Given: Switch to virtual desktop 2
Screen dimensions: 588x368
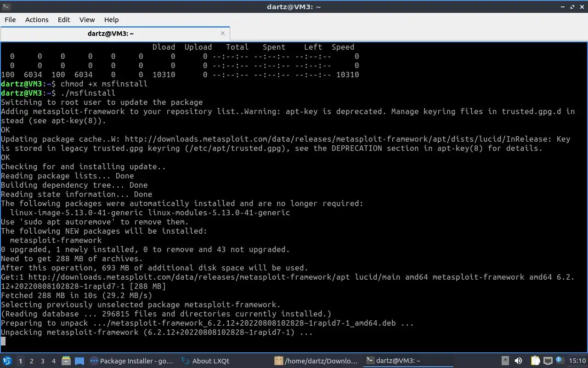Looking at the screenshot, I should pyautogui.click(x=31, y=361).
